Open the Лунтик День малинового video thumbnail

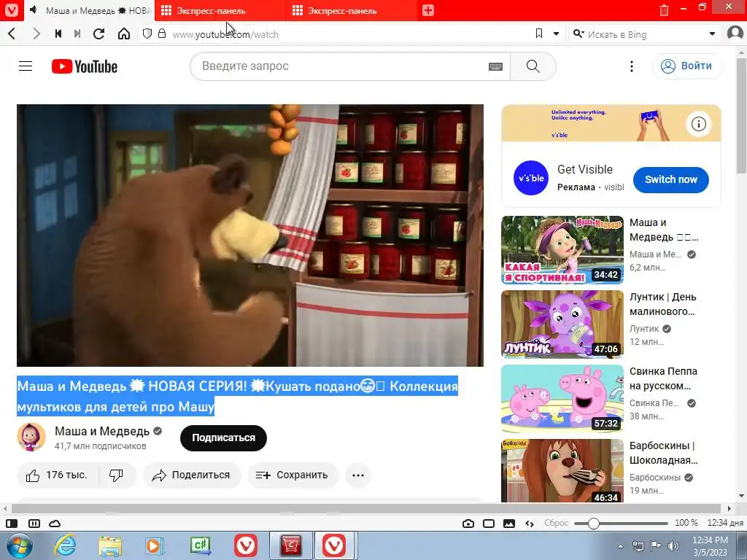pos(562,324)
